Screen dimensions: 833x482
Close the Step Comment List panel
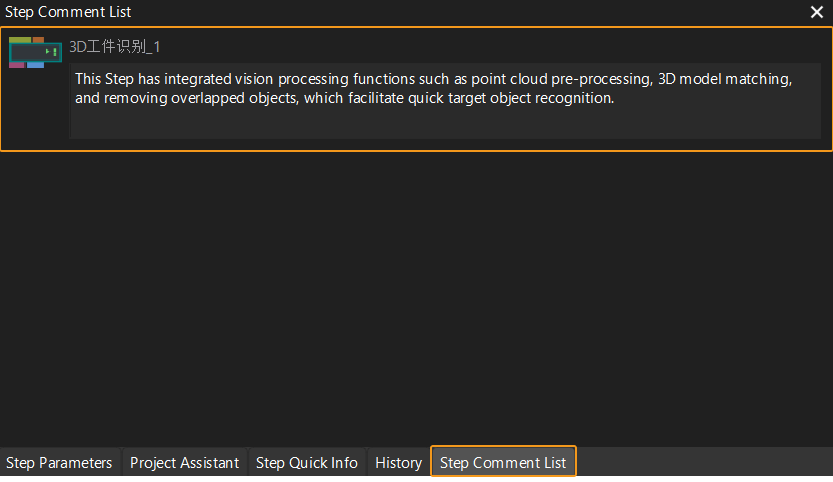tap(817, 12)
